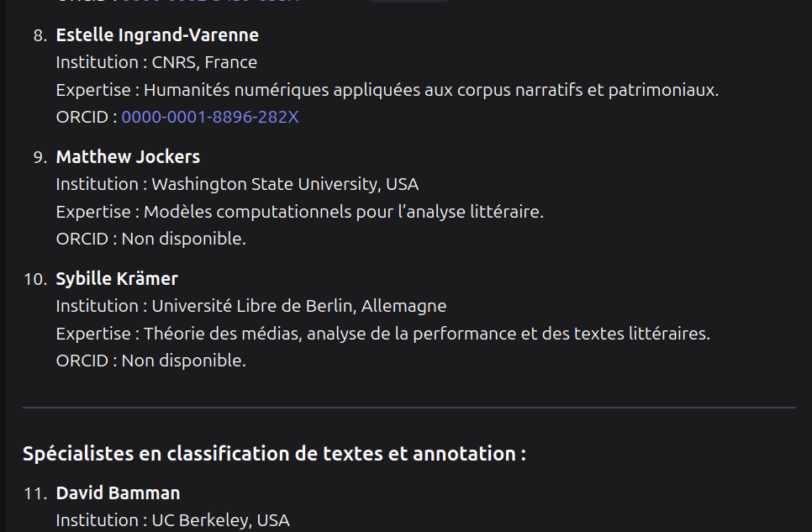Click the name Sybille Krämer

(x=117, y=279)
